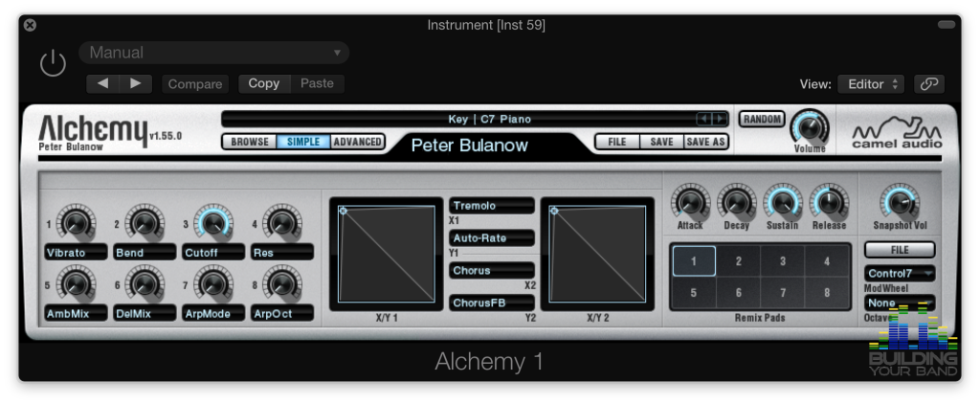This screenshot has width=980, height=404.
Task: Adjust the Sustain knob
Action: click(x=783, y=201)
